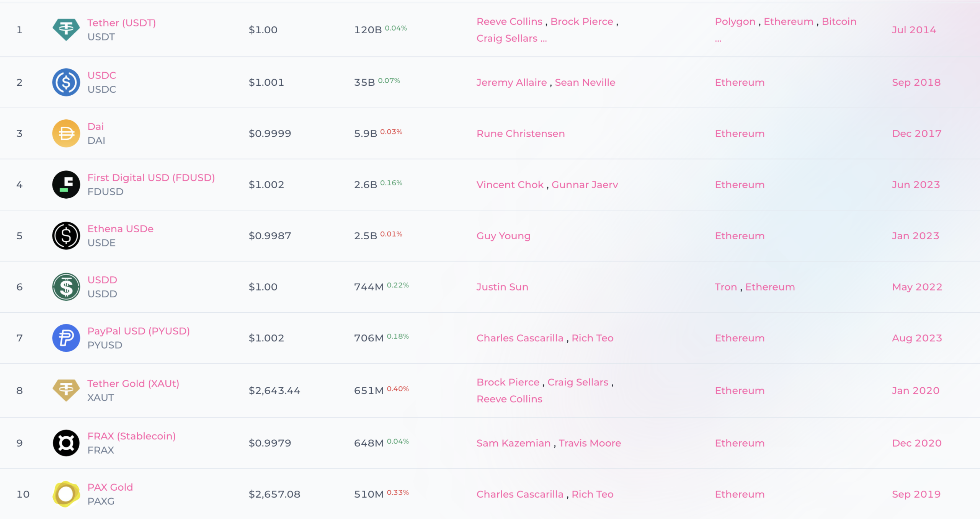Select the Polygon platform link for Tether
Image resolution: width=980 pixels, height=519 pixels.
tap(735, 21)
